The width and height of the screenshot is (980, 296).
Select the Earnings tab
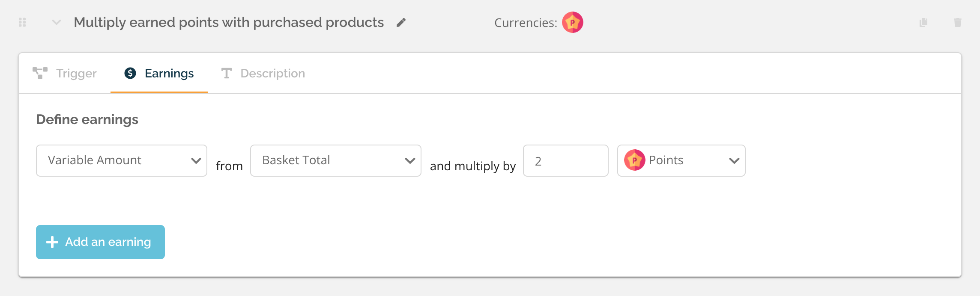[x=159, y=73]
